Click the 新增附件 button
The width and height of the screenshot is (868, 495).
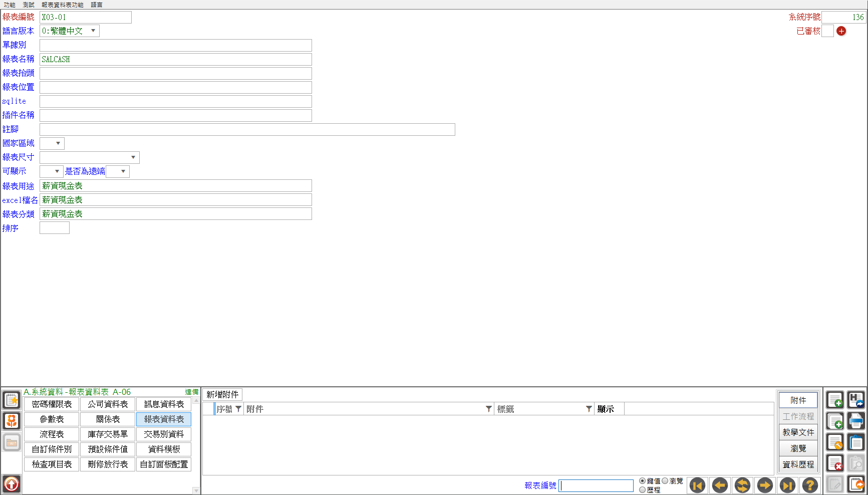point(223,395)
